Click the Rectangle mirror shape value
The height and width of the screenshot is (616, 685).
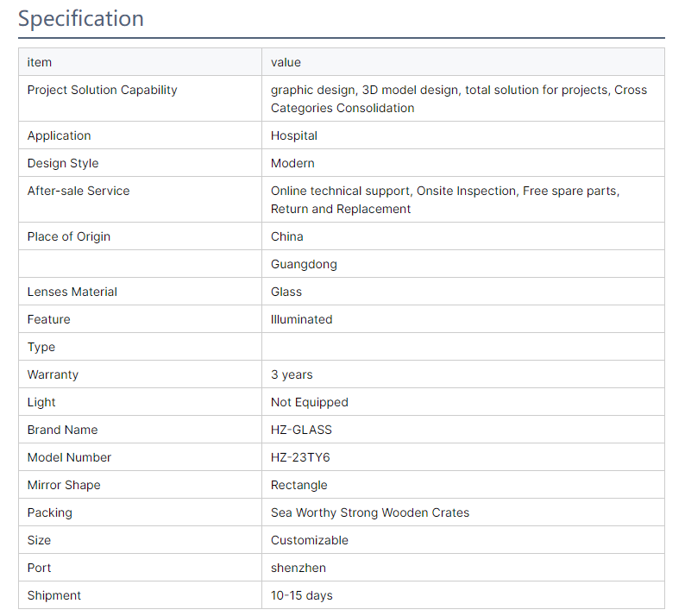click(x=299, y=485)
